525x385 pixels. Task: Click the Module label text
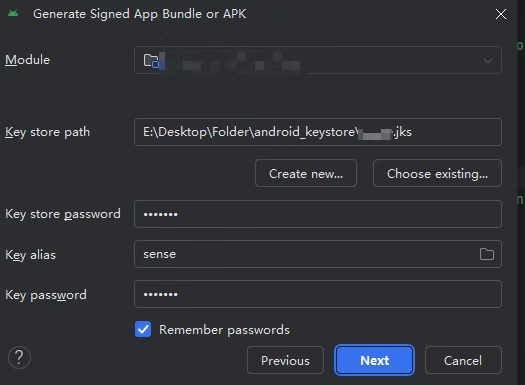[x=27, y=60]
